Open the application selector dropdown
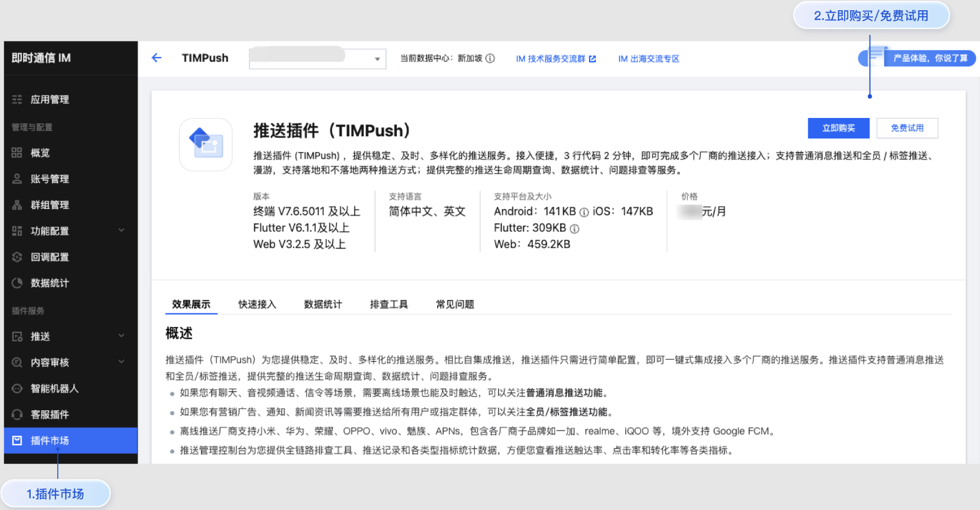 click(x=318, y=58)
